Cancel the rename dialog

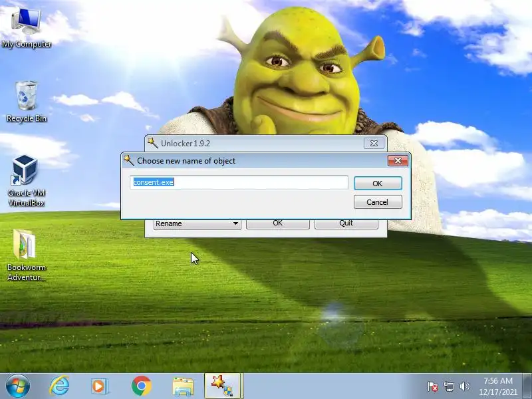[x=378, y=202]
